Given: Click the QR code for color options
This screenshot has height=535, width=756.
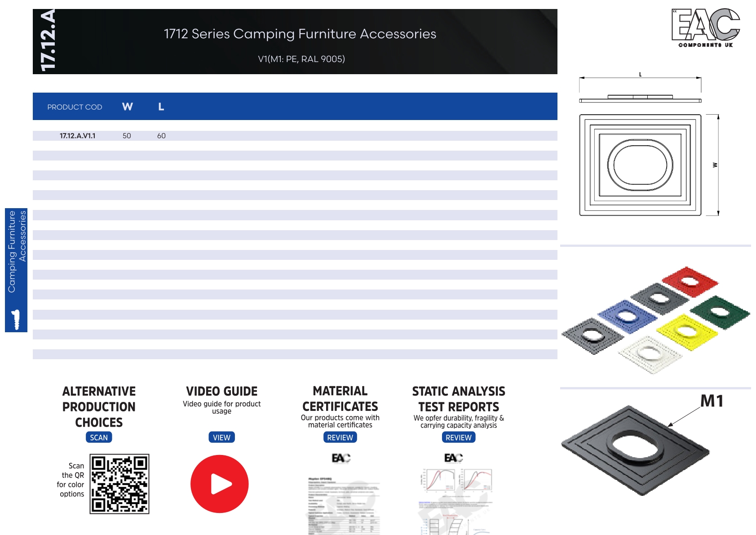Looking at the screenshot, I should (119, 484).
